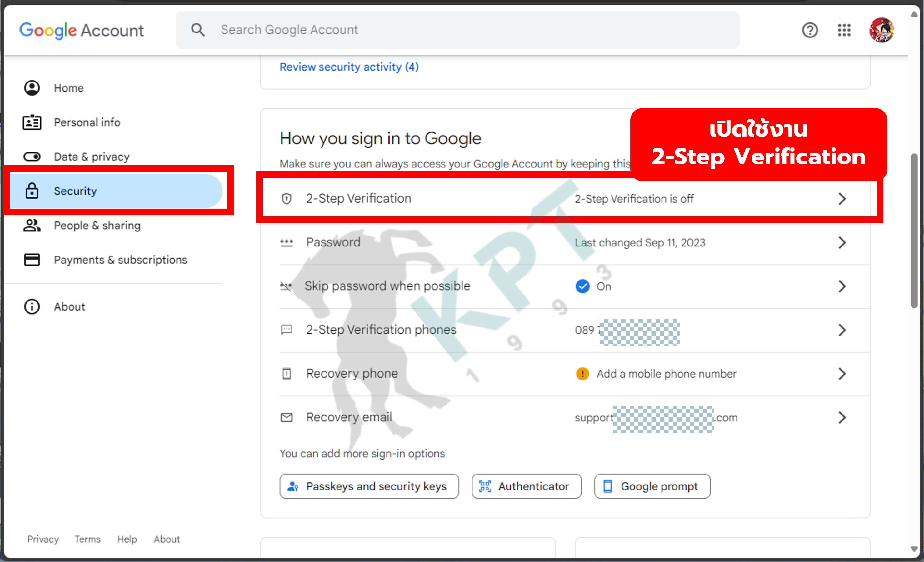Image resolution: width=924 pixels, height=562 pixels.
Task: Click the vertical scrollbar thumb
Action: point(914,231)
